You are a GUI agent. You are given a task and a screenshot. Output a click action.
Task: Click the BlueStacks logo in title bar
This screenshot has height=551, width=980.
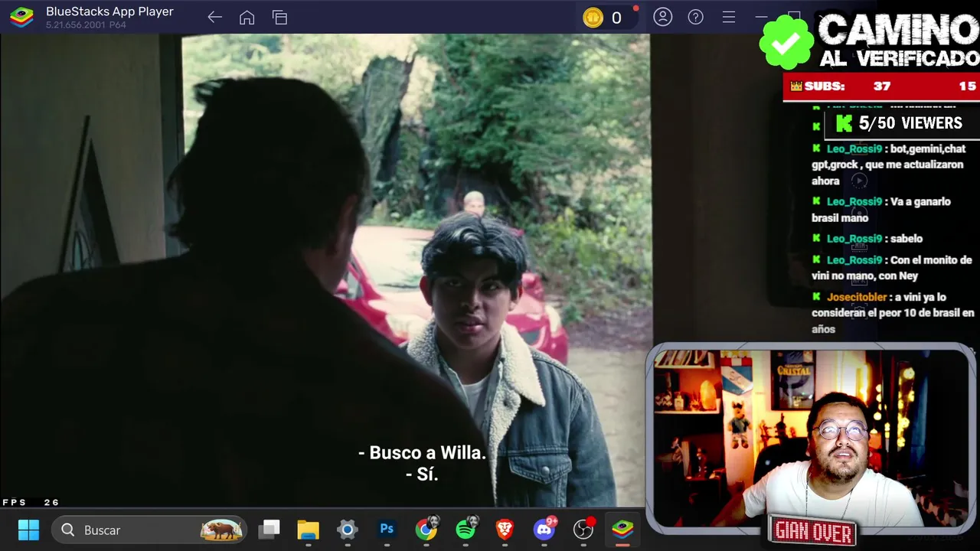[21, 17]
